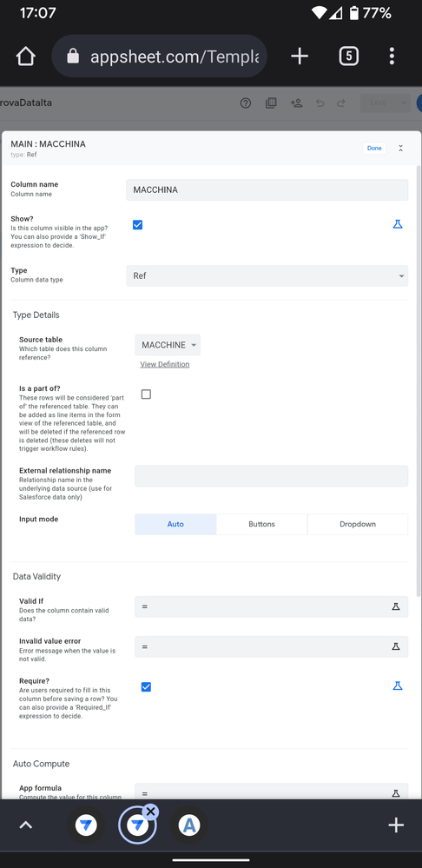422x868 pixels.
Task: Open the Type dropdown showing Ref
Action: click(x=267, y=275)
